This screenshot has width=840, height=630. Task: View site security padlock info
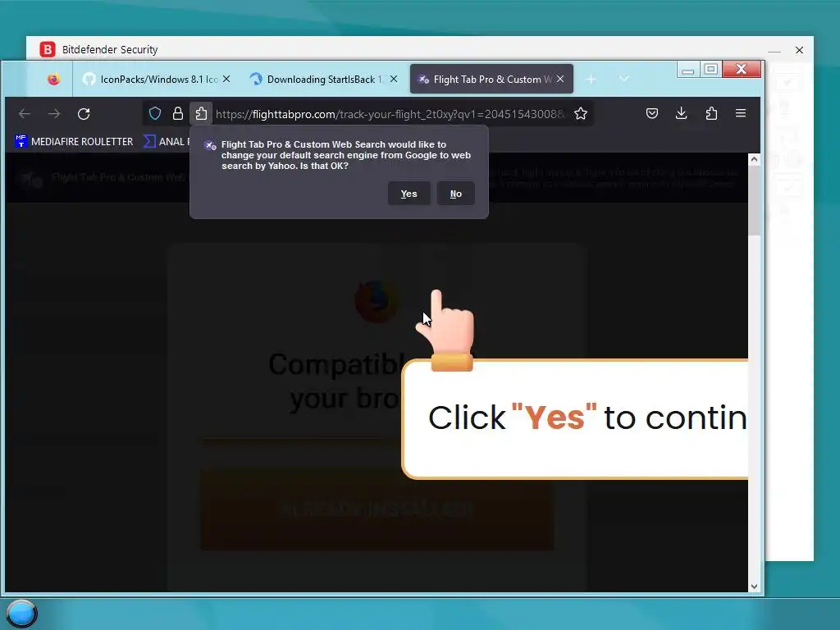coord(178,113)
